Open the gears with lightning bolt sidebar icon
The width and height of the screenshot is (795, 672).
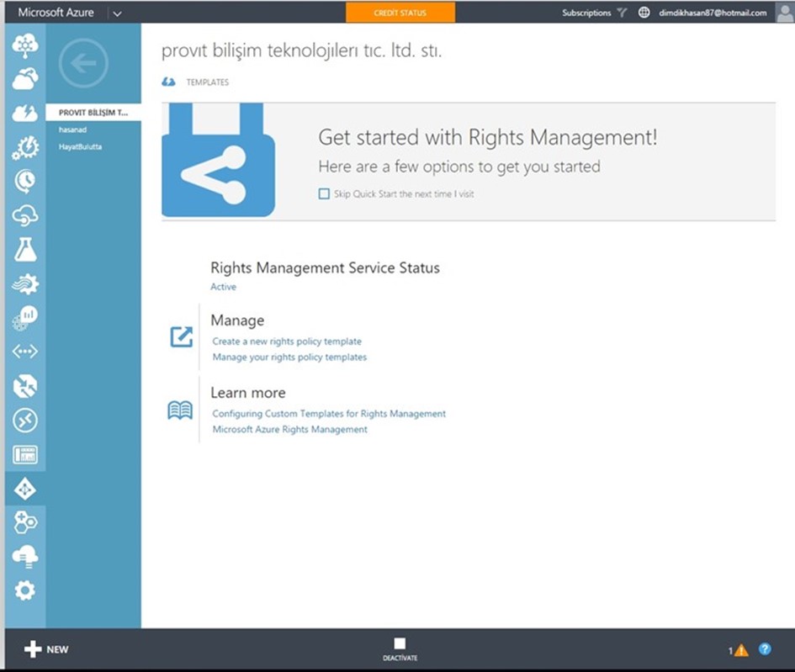coord(25,147)
